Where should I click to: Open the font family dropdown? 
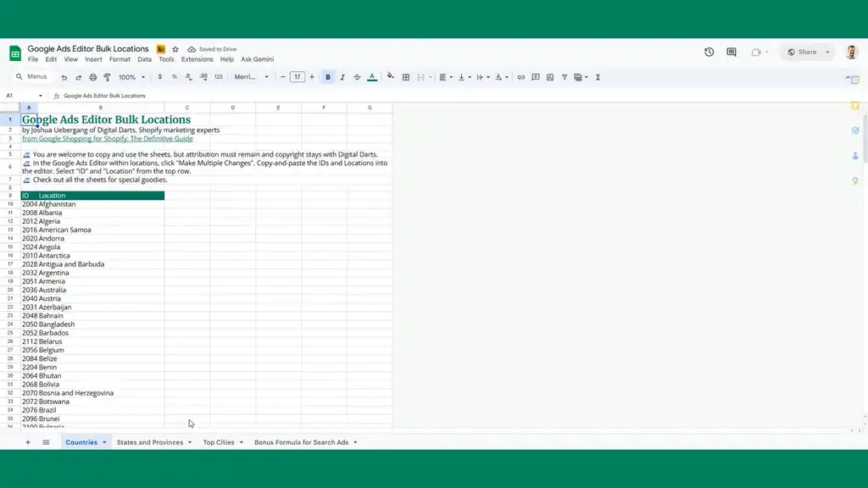(252, 77)
